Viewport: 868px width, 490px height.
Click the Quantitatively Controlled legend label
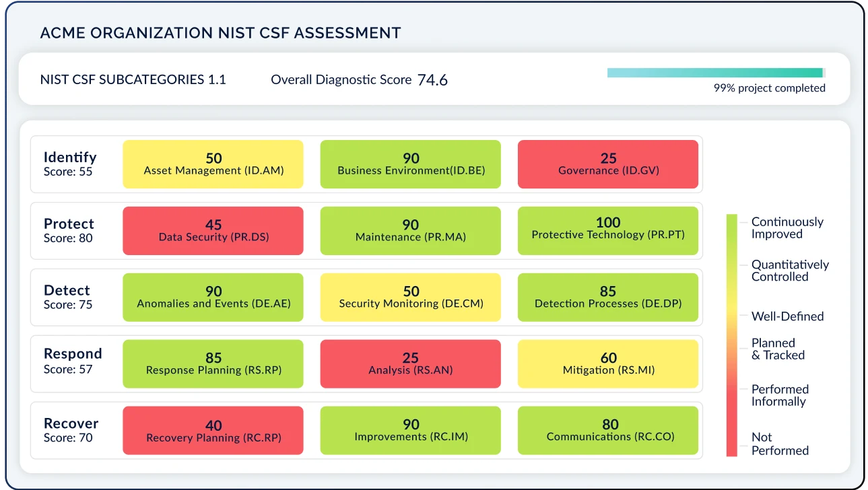point(790,271)
